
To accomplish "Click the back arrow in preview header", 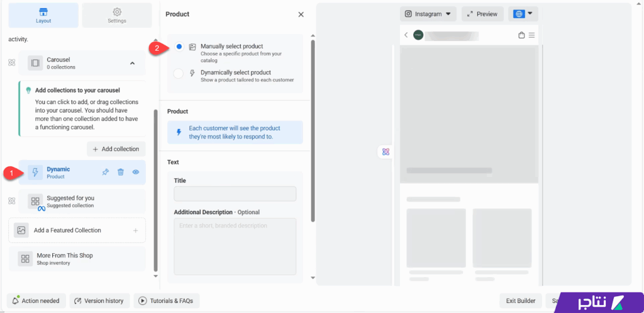I will click(x=406, y=35).
